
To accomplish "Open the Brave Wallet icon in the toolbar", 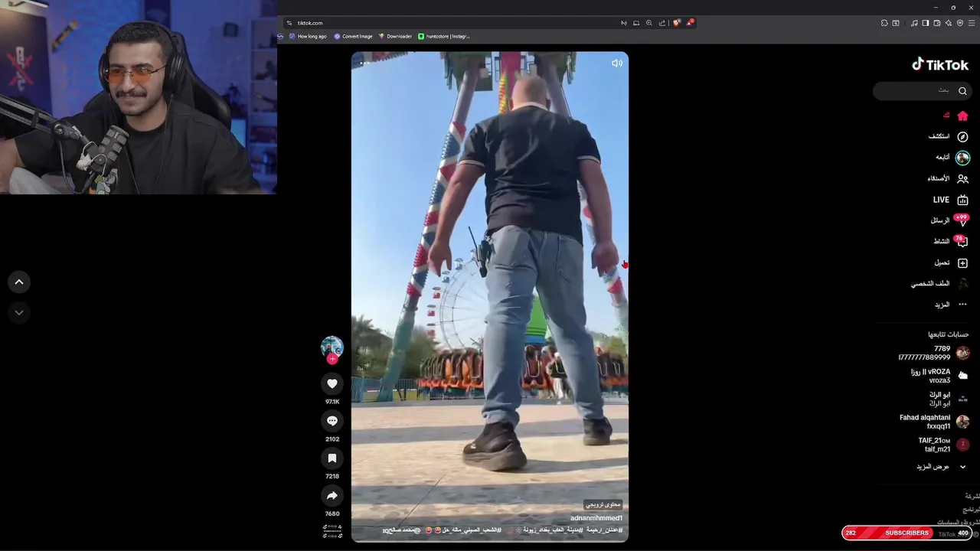I will pos(937,23).
